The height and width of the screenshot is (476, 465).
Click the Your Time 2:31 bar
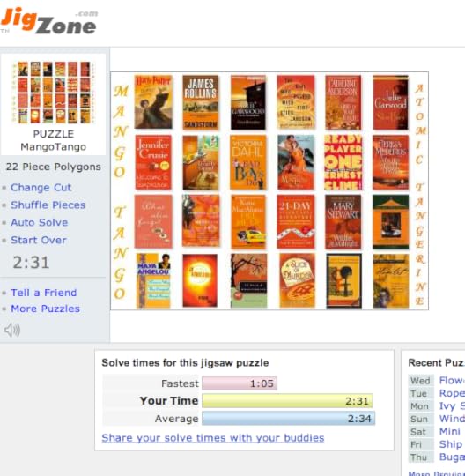tap(288, 401)
